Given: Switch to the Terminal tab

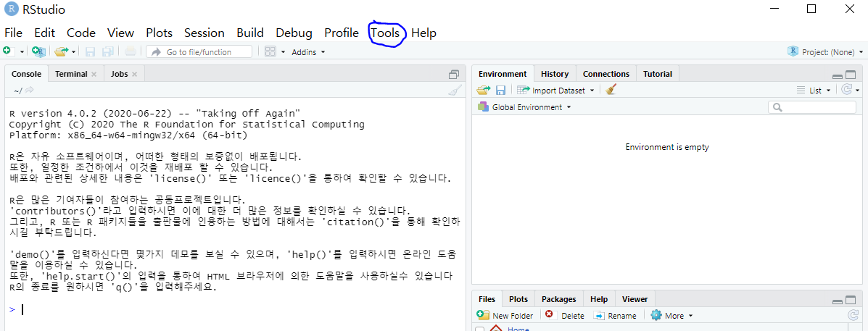Looking at the screenshot, I should (x=71, y=73).
